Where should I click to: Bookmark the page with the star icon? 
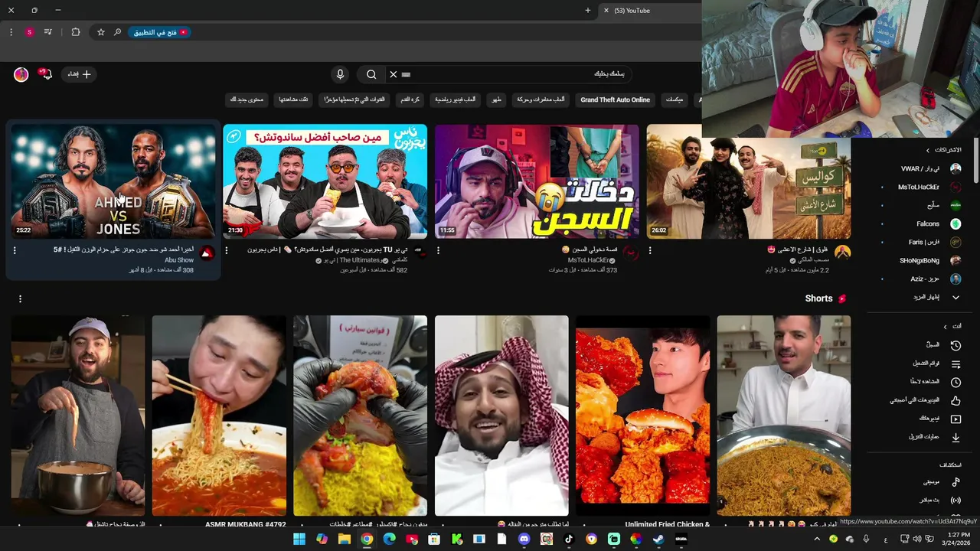[x=100, y=32]
